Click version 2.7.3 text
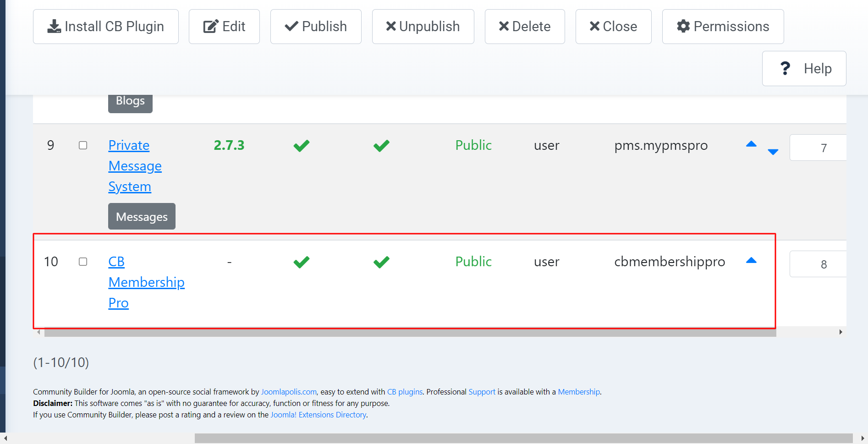Image resolution: width=868 pixels, height=444 pixels. click(x=229, y=145)
